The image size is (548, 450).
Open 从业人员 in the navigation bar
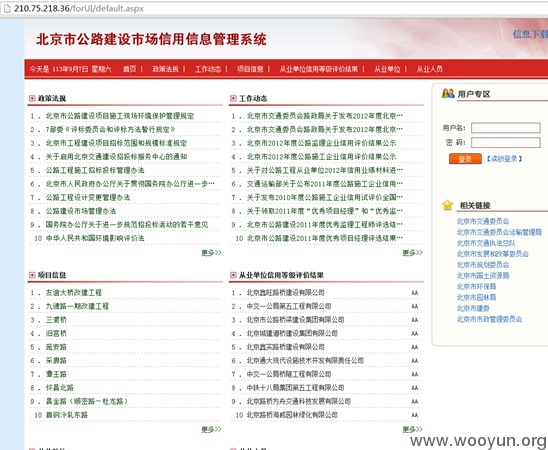point(430,69)
